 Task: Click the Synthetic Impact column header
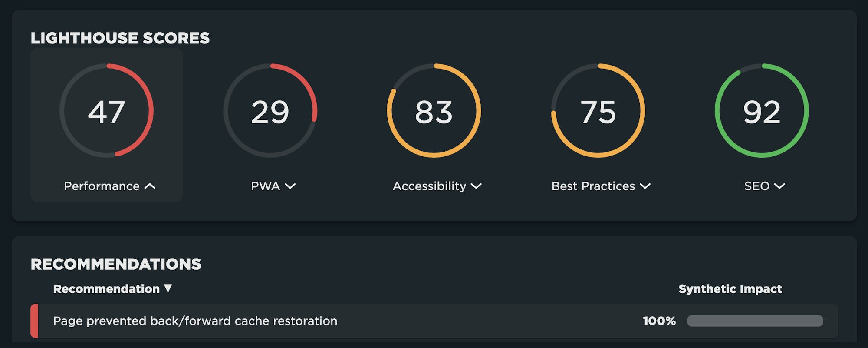pos(730,289)
